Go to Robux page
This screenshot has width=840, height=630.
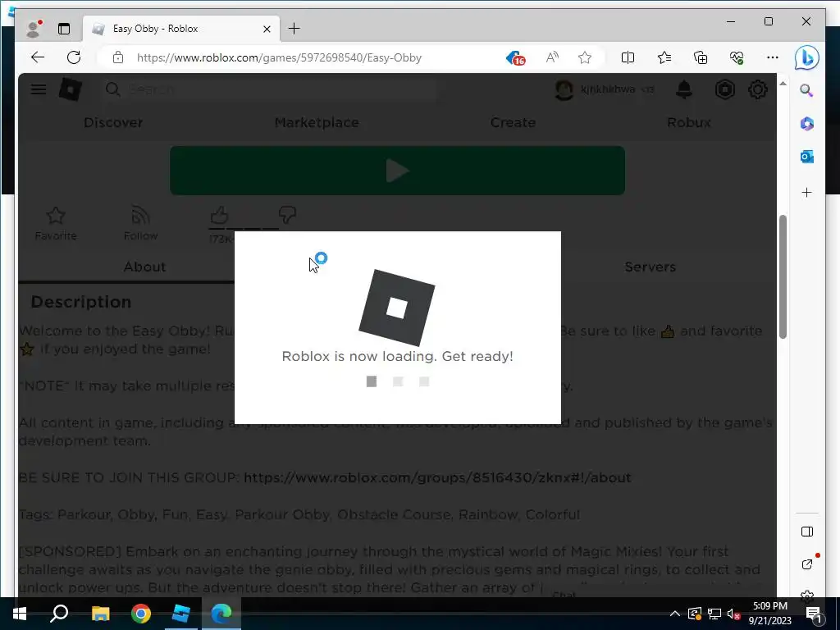tap(689, 123)
